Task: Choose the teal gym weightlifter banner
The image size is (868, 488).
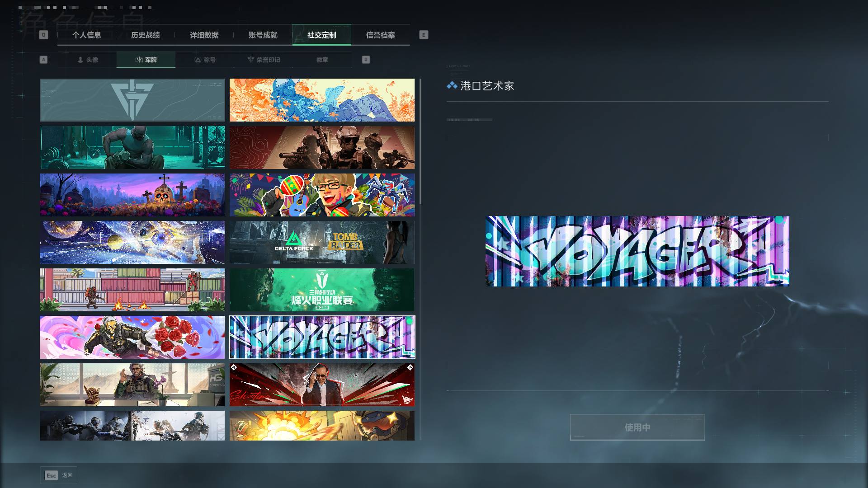Action: (x=132, y=147)
